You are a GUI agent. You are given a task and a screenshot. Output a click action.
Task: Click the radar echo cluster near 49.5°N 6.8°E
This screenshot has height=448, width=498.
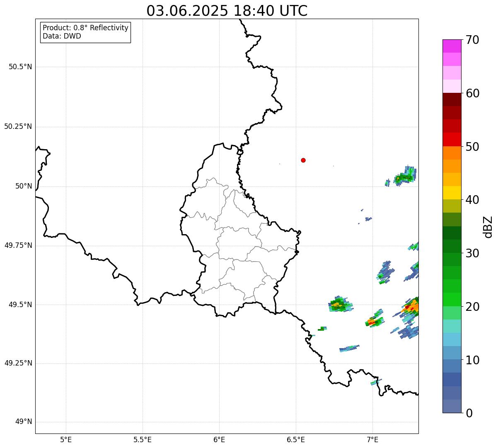pyautogui.click(x=341, y=305)
